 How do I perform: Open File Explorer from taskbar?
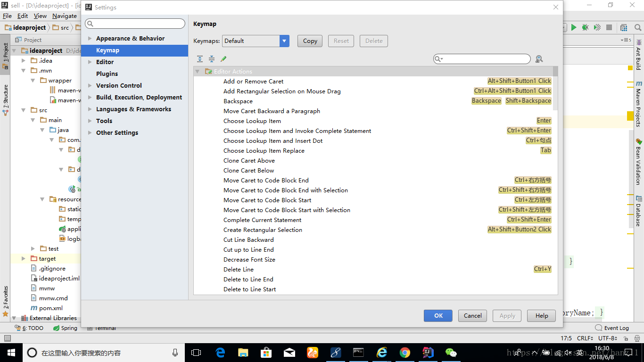(x=243, y=352)
